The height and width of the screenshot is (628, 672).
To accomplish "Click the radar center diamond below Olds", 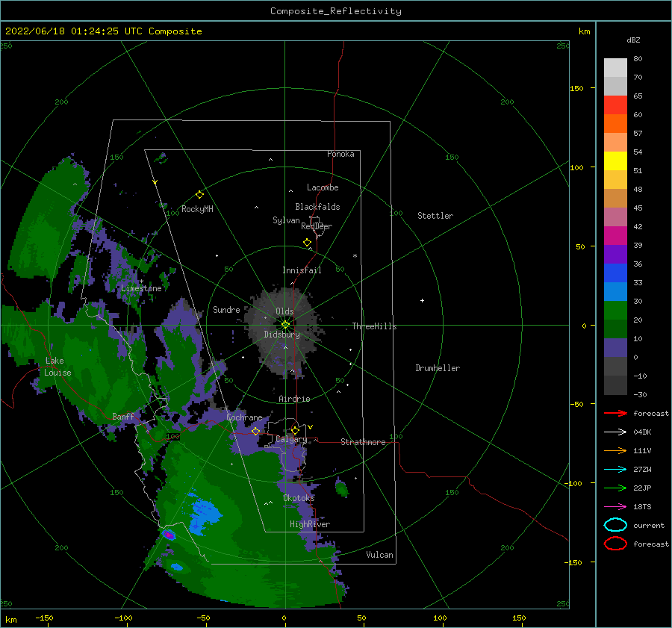I will [285, 325].
